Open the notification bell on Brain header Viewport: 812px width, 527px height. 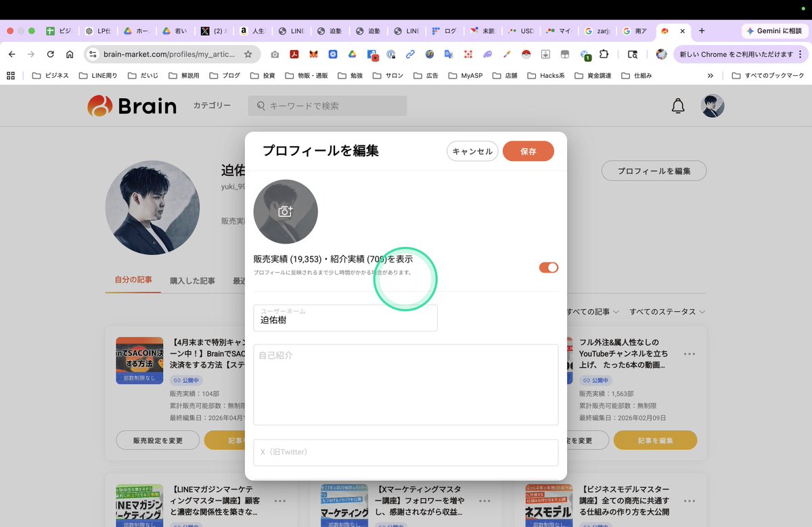coord(677,106)
